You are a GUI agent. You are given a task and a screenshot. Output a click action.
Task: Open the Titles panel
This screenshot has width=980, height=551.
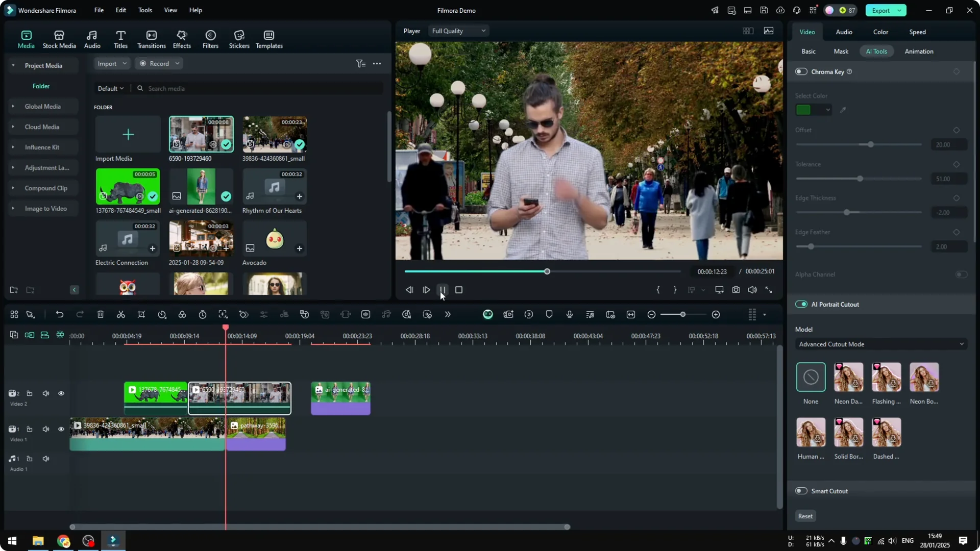pos(120,38)
